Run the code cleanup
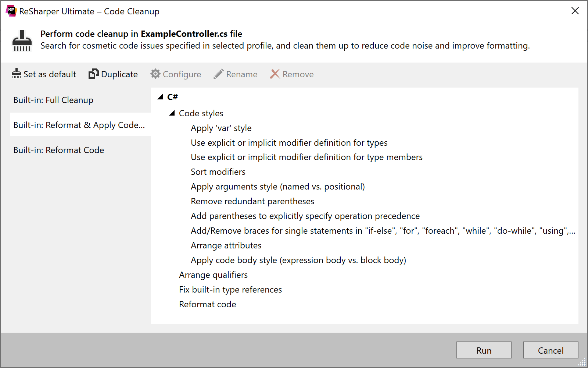Viewport: 588px width, 368px height. pyautogui.click(x=484, y=350)
